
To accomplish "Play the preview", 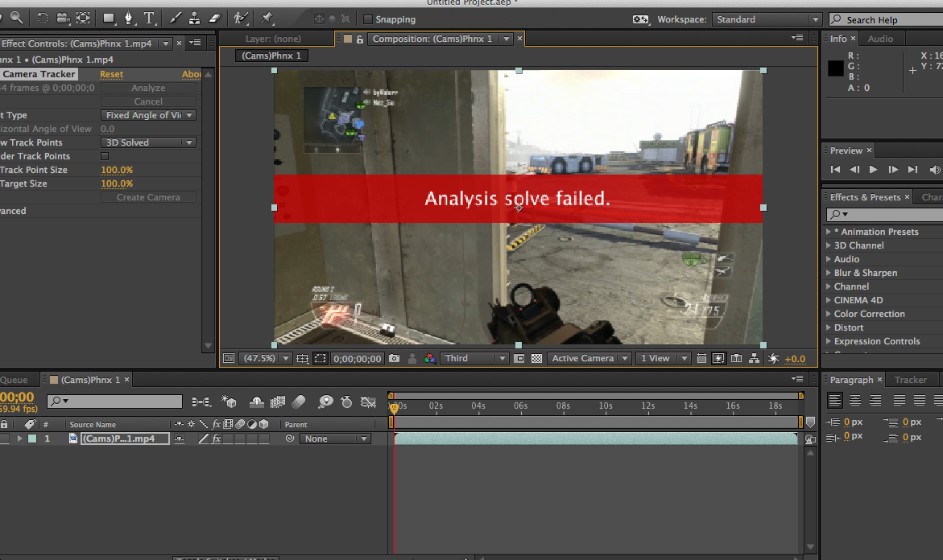I will [x=873, y=170].
